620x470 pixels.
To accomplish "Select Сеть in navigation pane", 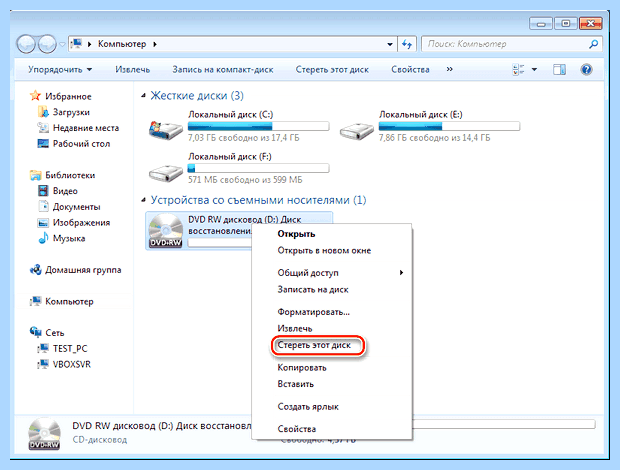I will [55, 333].
